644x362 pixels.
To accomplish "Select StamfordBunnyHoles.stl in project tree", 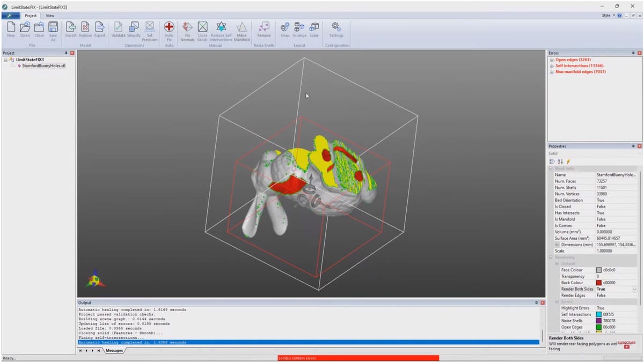I will pyautogui.click(x=43, y=65).
